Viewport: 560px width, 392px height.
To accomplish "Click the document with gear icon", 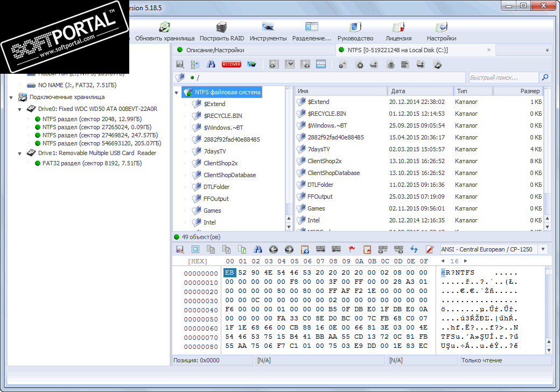I will click(360, 64).
